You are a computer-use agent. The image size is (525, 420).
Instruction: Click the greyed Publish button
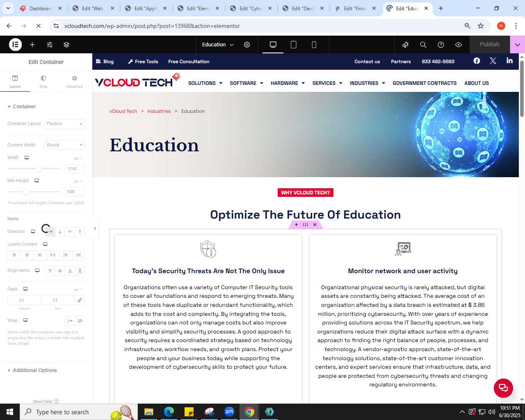click(x=490, y=44)
